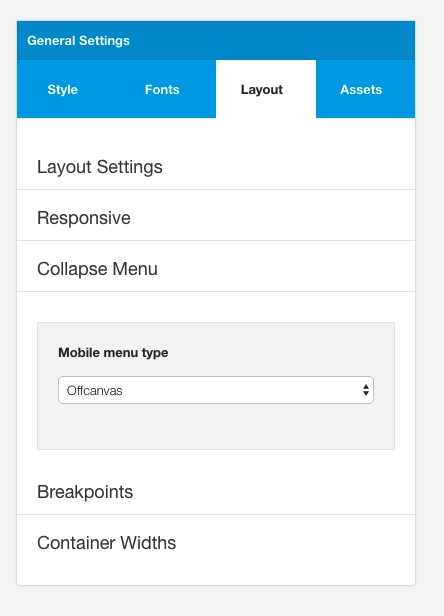Click the Offcanvas text in the select box
Viewport: 444px width, 616px height.
(94, 390)
